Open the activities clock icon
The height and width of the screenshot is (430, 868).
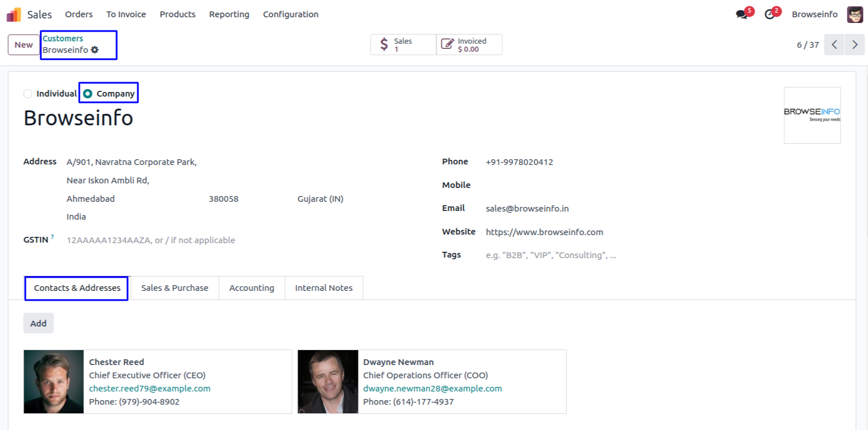[770, 14]
